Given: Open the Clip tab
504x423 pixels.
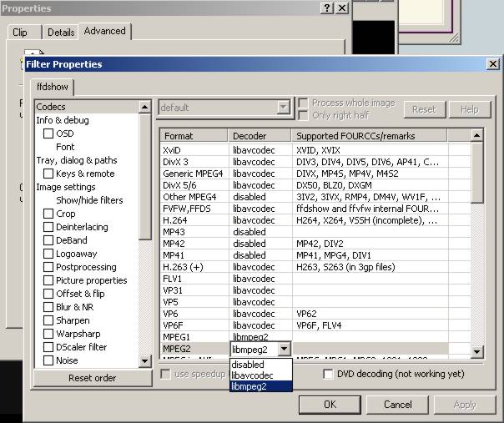Looking at the screenshot, I should 20,33.
